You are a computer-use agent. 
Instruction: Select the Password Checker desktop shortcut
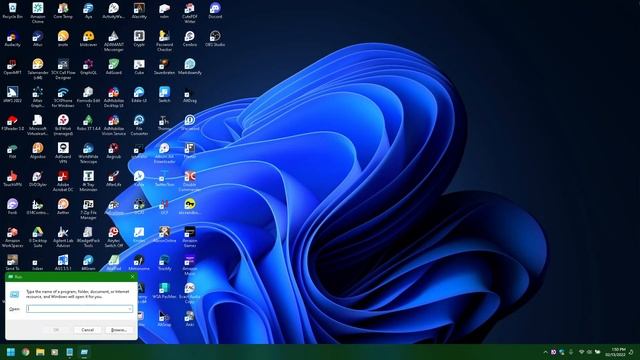(164, 40)
